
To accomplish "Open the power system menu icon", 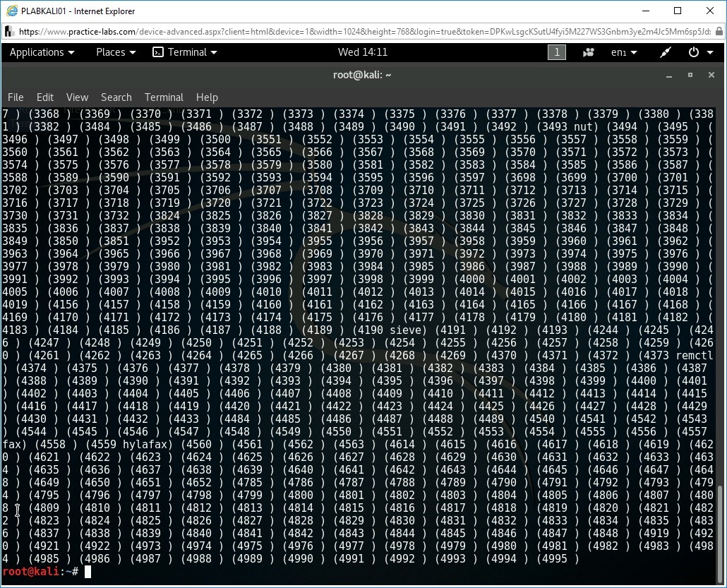I will tap(694, 52).
